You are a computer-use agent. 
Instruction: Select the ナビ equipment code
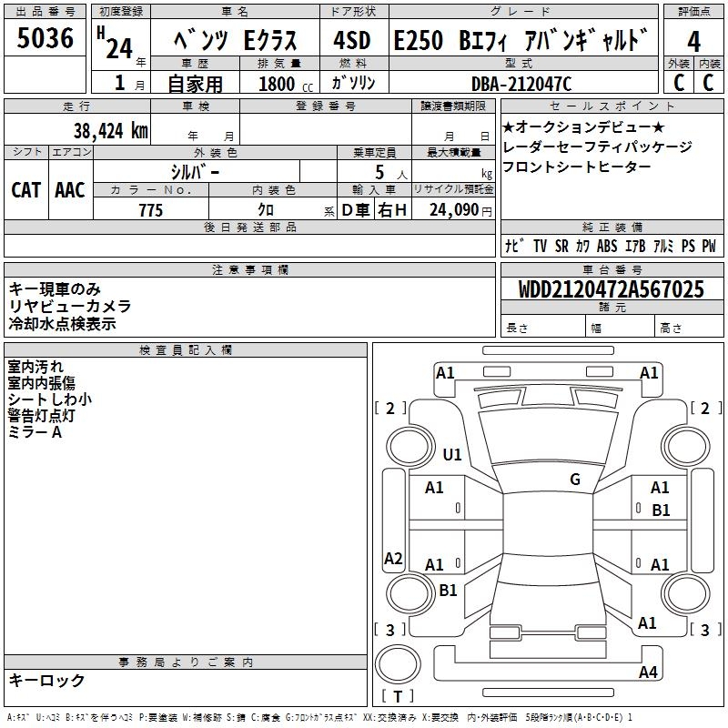click(x=515, y=246)
